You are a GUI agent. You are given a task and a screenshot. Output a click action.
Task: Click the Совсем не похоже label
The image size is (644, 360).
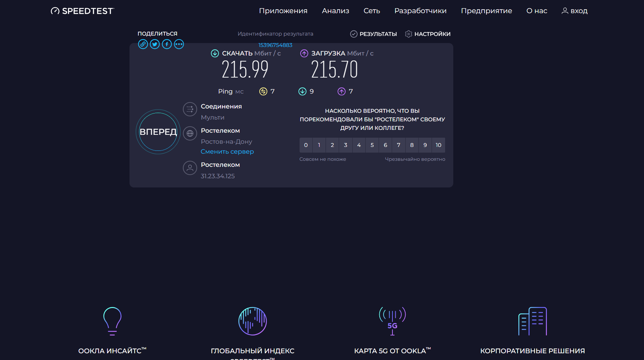323,159
